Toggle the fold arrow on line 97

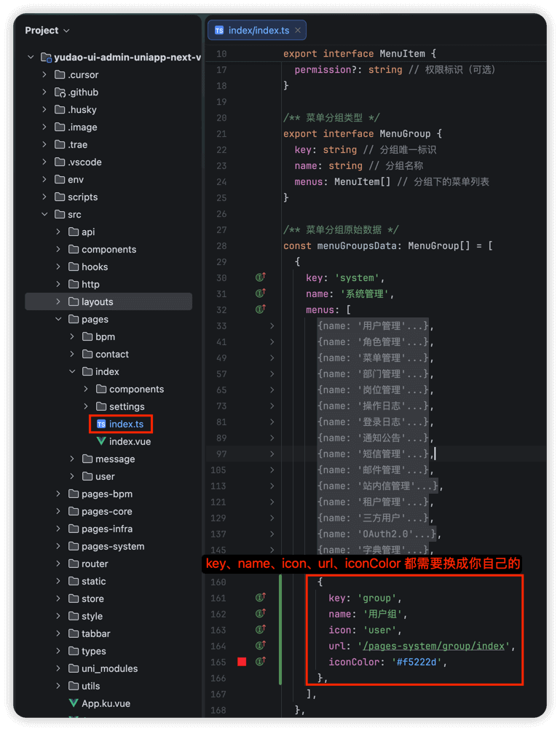[272, 454]
